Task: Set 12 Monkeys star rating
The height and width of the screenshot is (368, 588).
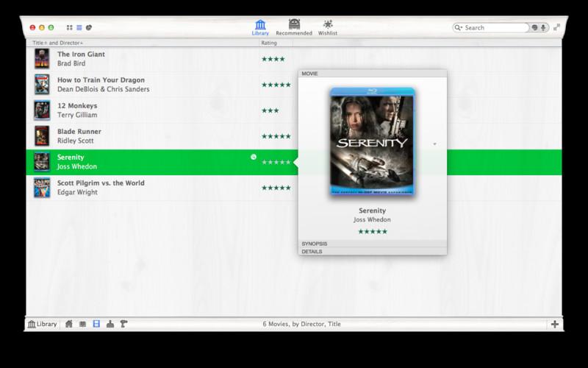Action: [x=270, y=110]
